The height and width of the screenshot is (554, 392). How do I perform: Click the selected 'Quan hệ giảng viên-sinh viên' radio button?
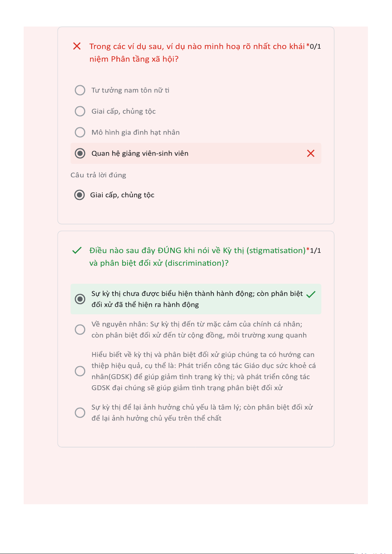tap(80, 153)
